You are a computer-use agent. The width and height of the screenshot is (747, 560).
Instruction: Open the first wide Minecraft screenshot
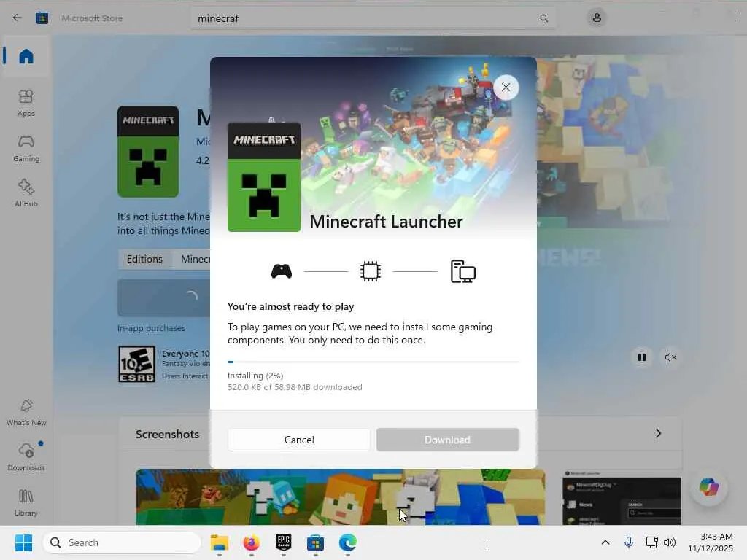click(x=340, y=497)
